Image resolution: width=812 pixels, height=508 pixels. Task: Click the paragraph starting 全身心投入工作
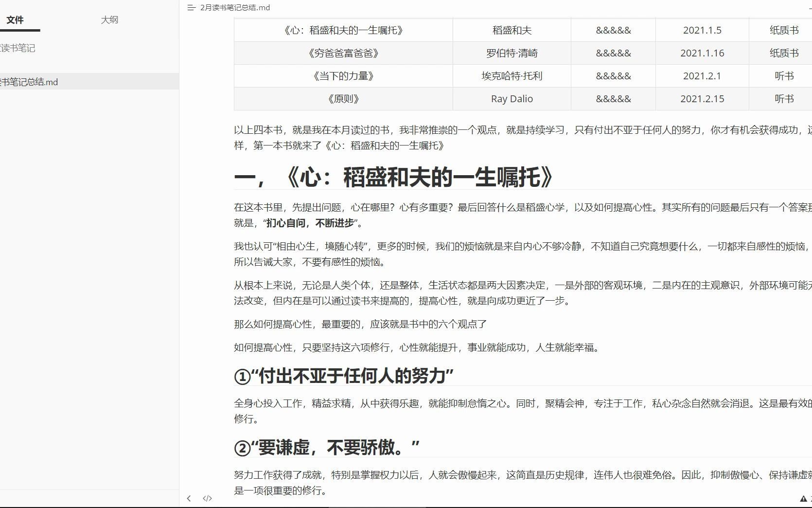523,411
